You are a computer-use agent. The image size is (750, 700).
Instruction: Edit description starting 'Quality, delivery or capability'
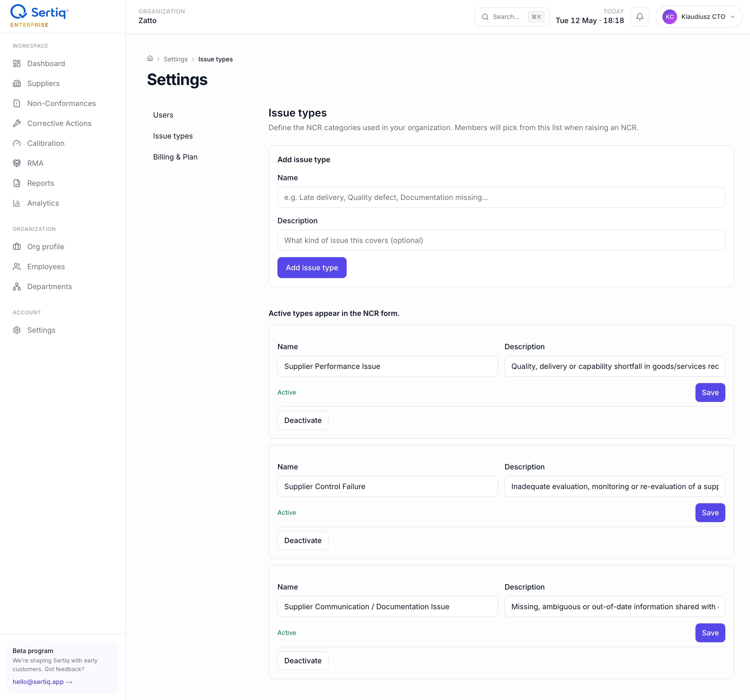pos(614,367)
